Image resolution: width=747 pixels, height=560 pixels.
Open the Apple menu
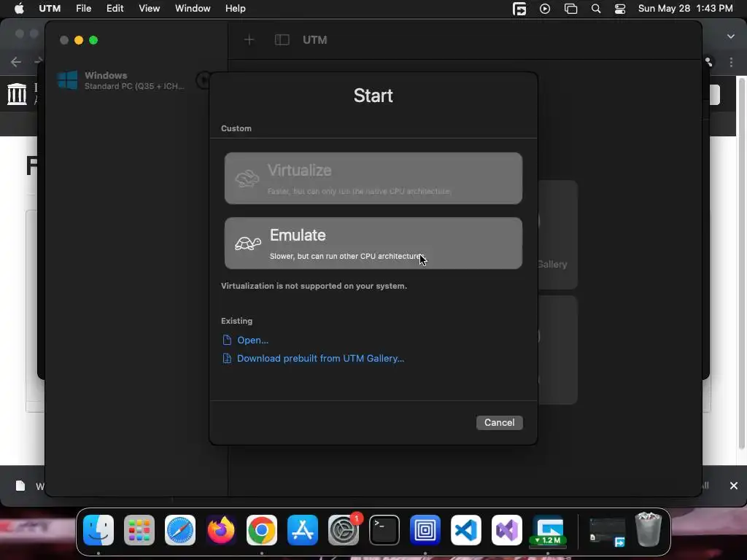pyautogui.click(x=19, y=9)
